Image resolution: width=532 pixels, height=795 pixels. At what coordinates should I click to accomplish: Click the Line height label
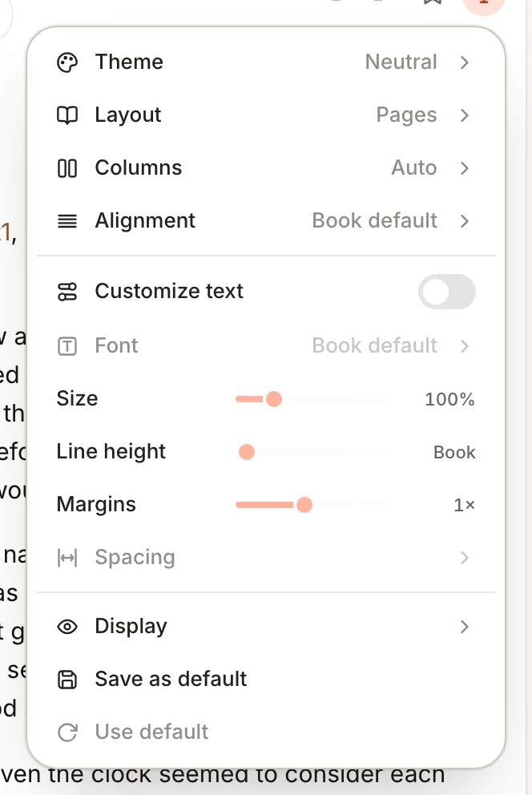point(111,452)
